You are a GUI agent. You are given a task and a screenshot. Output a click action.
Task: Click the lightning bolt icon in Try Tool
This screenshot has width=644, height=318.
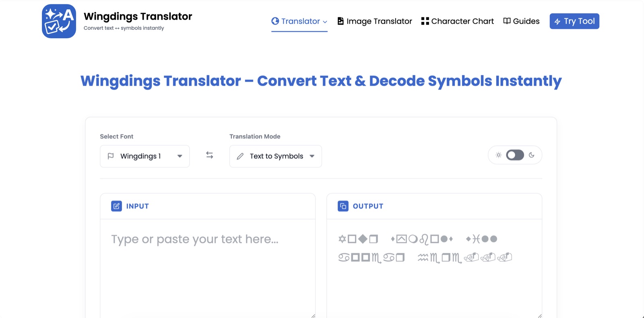point(557,22)
